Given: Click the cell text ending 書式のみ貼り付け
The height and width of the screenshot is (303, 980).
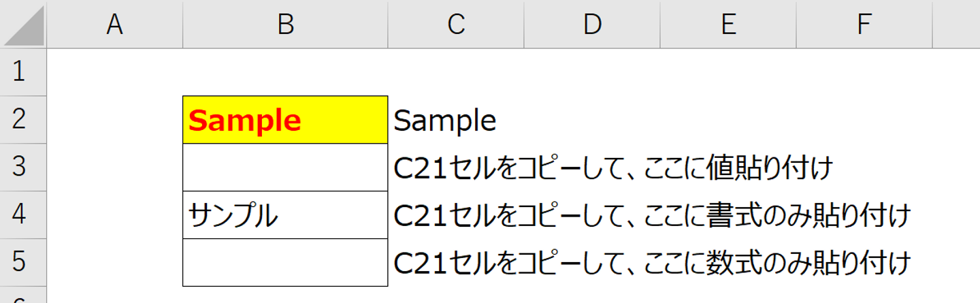Looking at the screenshot, I should point(652,216).
